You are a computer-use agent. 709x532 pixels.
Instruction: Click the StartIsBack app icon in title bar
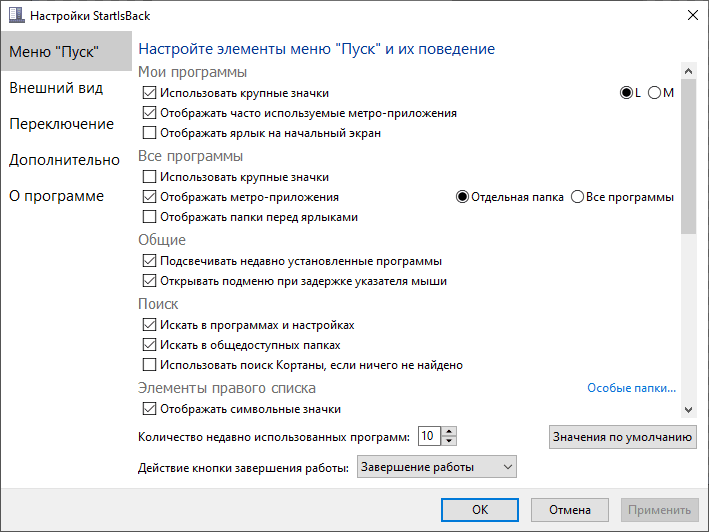point(17,15)
